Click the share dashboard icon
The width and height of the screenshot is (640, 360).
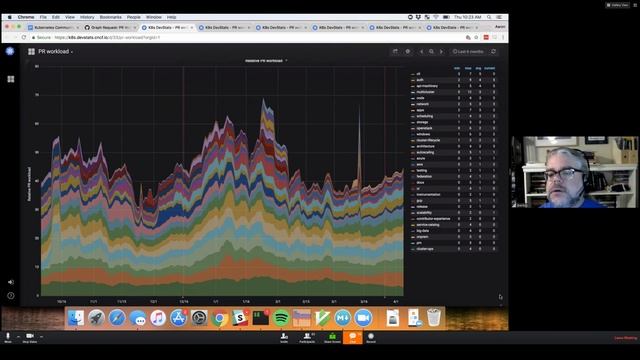pos(395,51)
